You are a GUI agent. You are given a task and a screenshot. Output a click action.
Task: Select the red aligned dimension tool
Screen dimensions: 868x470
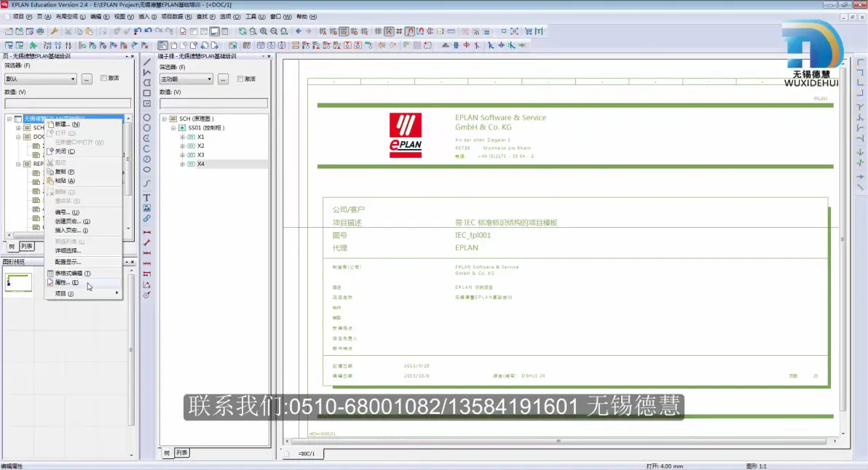tap(146, 243)
